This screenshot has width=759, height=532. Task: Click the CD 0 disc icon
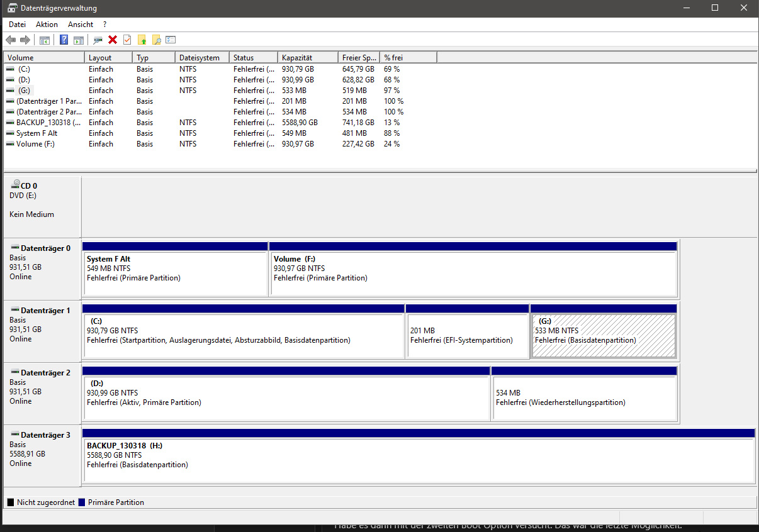coord(14,186)
